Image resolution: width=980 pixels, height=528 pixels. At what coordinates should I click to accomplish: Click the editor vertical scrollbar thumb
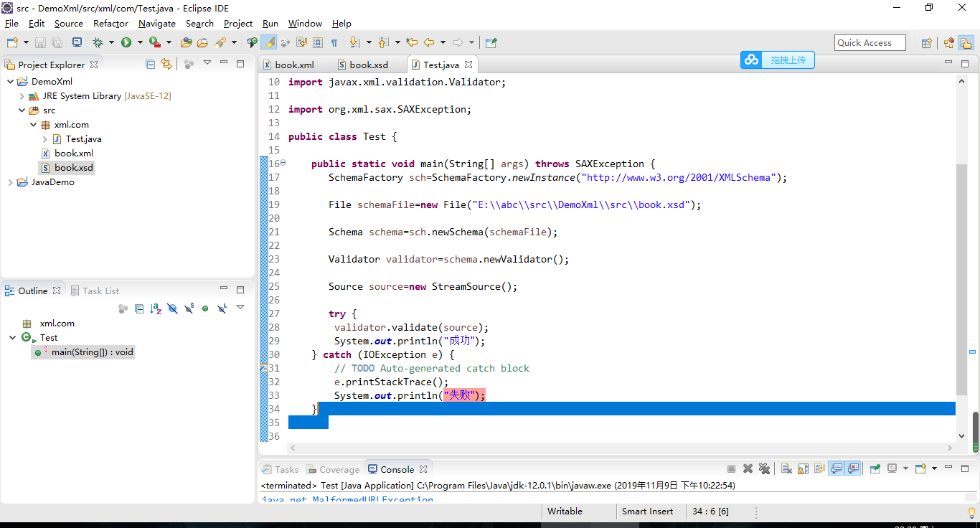click(962, 280)
